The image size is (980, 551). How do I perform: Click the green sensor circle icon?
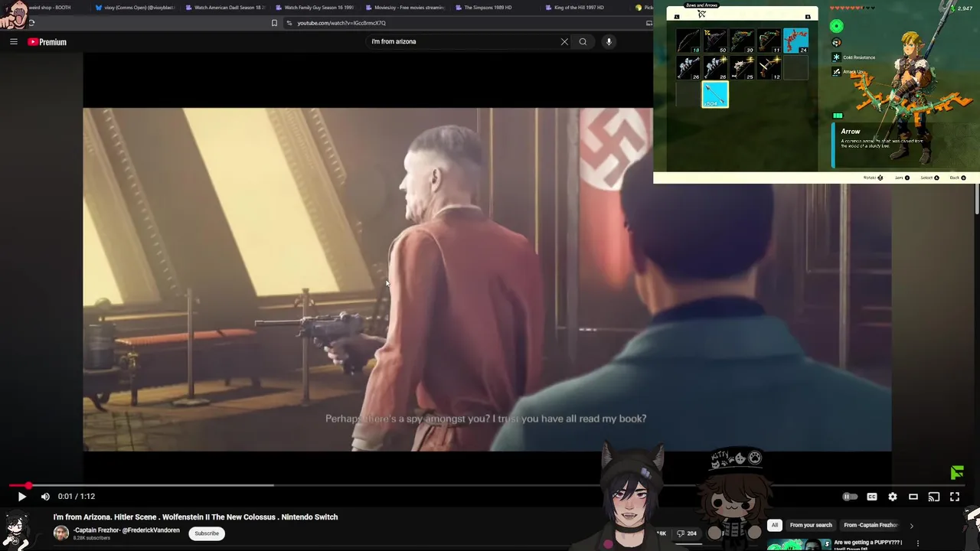coord(836,26)
